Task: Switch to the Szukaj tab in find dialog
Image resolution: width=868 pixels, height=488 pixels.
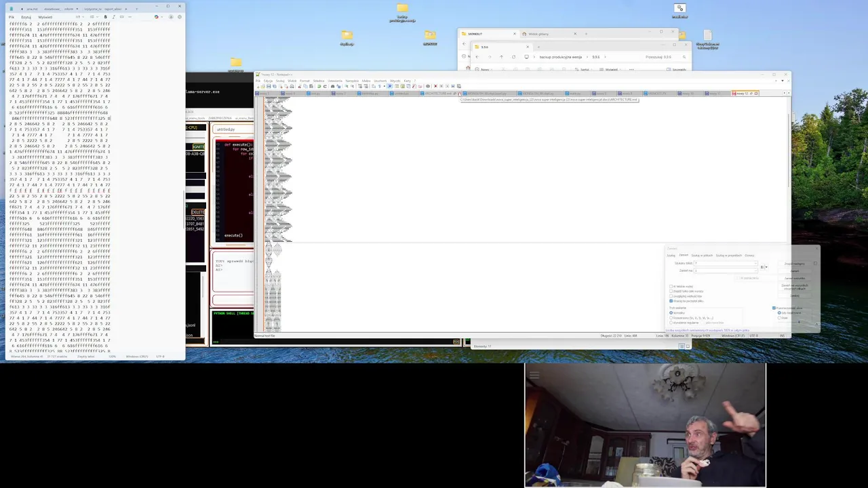Action: tap(671, 256)
